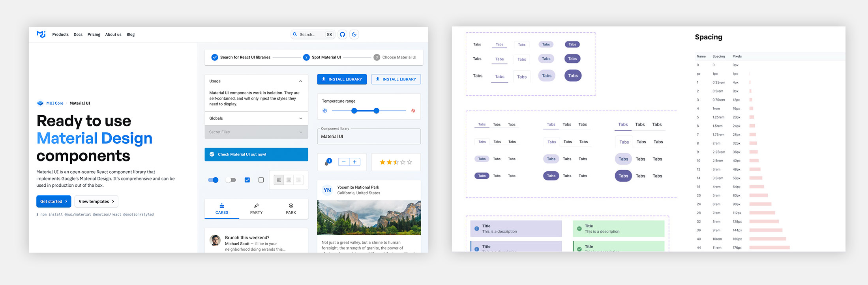Click the right Temperature range slider handle
The image size is (868, 285).
(376, 111)
